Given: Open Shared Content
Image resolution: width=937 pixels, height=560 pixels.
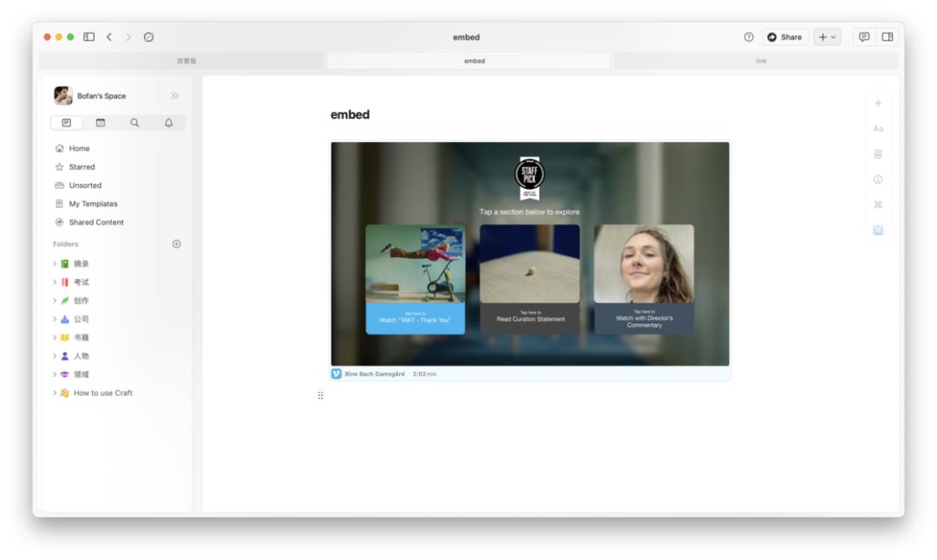Looking at the screenshot, I should pos(96,223).
